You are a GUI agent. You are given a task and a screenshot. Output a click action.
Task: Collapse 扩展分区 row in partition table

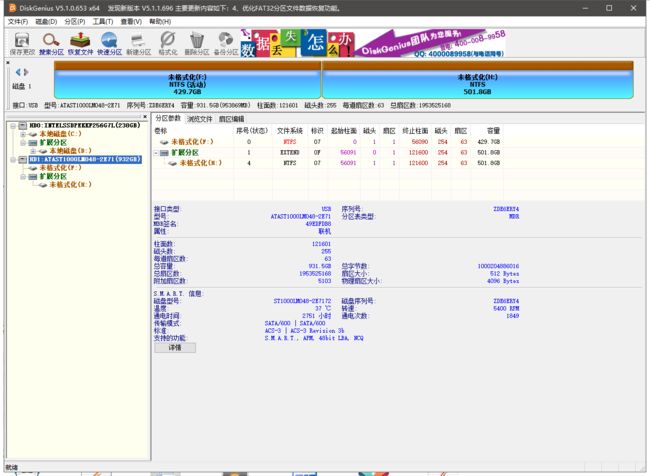(x=156, y=153)
